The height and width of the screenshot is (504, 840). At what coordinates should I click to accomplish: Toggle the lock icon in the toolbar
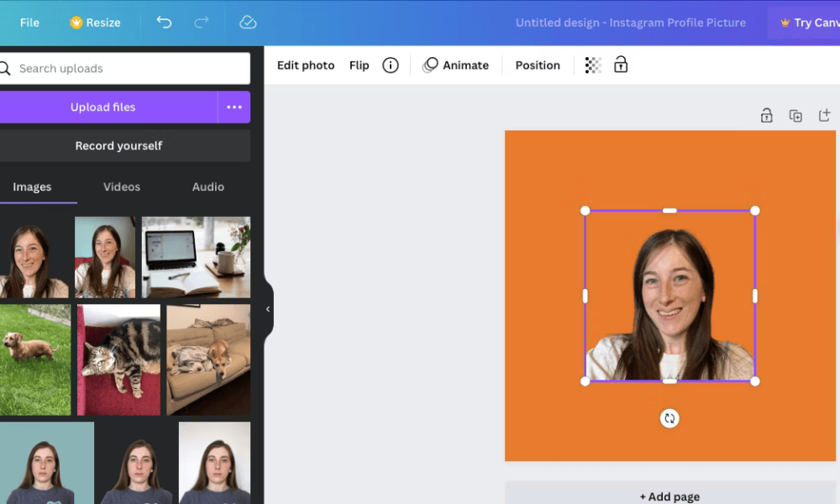pyautogui.click(x=621, y=65)
